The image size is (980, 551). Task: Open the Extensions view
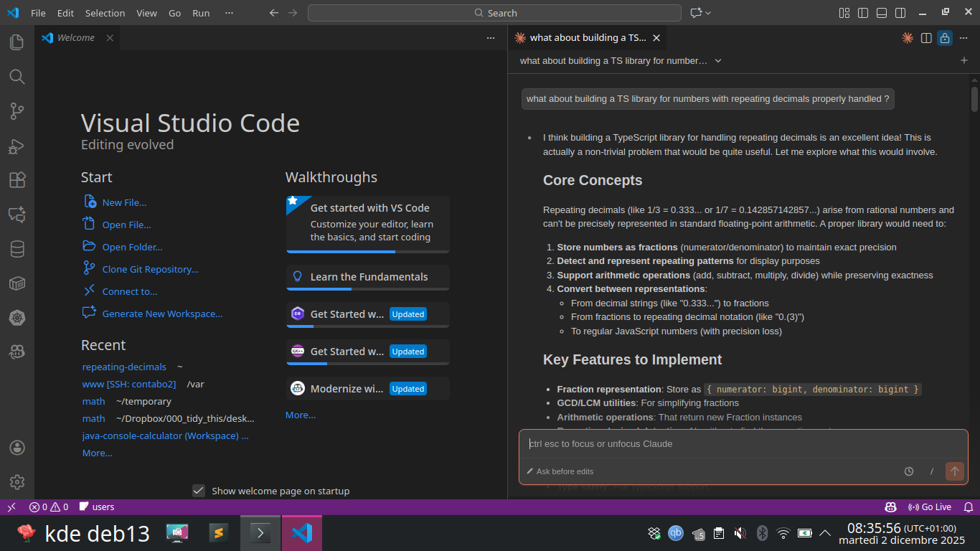coord(17,180)
